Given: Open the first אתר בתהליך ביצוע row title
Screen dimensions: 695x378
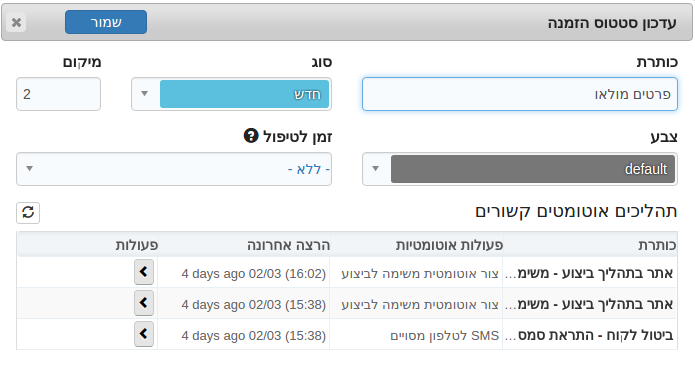Looking at the screenshot, I should coord(590,273).
